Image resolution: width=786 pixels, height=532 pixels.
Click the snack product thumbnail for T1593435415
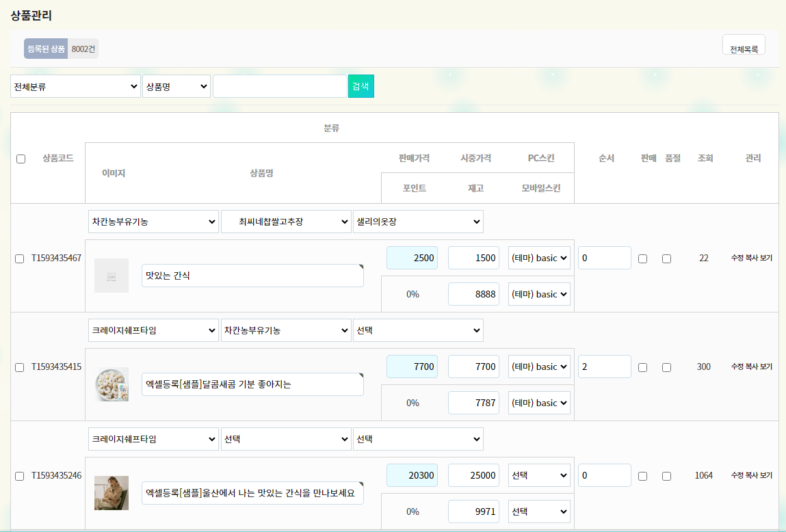click(112, 384)
